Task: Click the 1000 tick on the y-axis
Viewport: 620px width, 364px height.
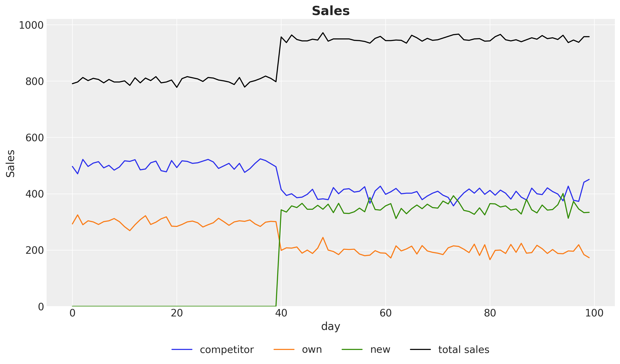Action: [x=31, y=25]
